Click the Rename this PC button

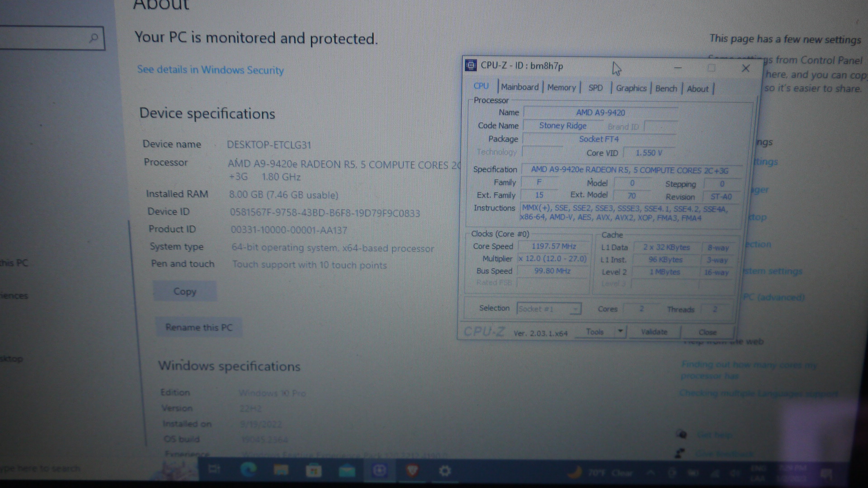point(199,327)
